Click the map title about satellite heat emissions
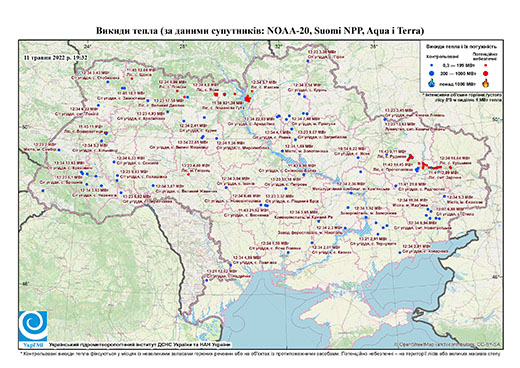 260,31
